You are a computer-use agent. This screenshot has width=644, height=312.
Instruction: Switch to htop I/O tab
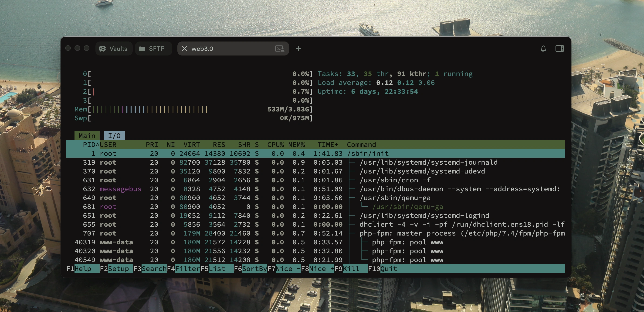point(114,136)
